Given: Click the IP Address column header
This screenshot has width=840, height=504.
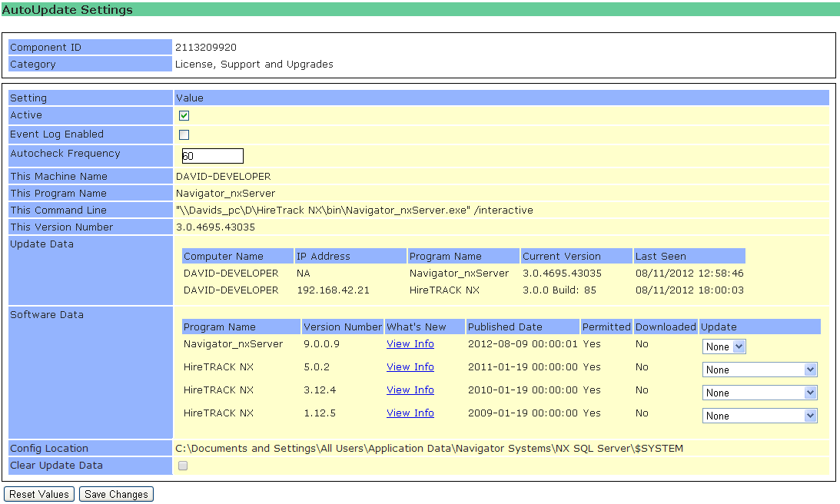Looking at the screenshot, I should [x=323, y=257].
